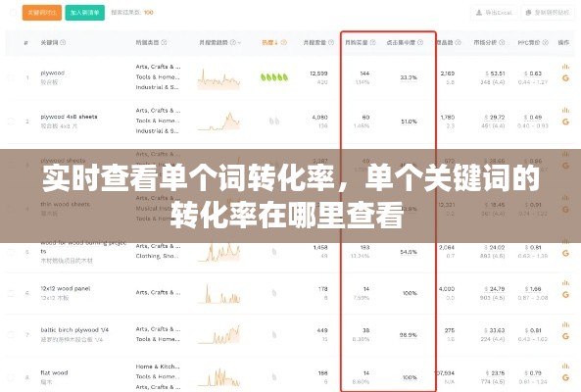Click the copy to clipboard button
The width and height of the screenshot is (581, 392).
tap(548, 13)
